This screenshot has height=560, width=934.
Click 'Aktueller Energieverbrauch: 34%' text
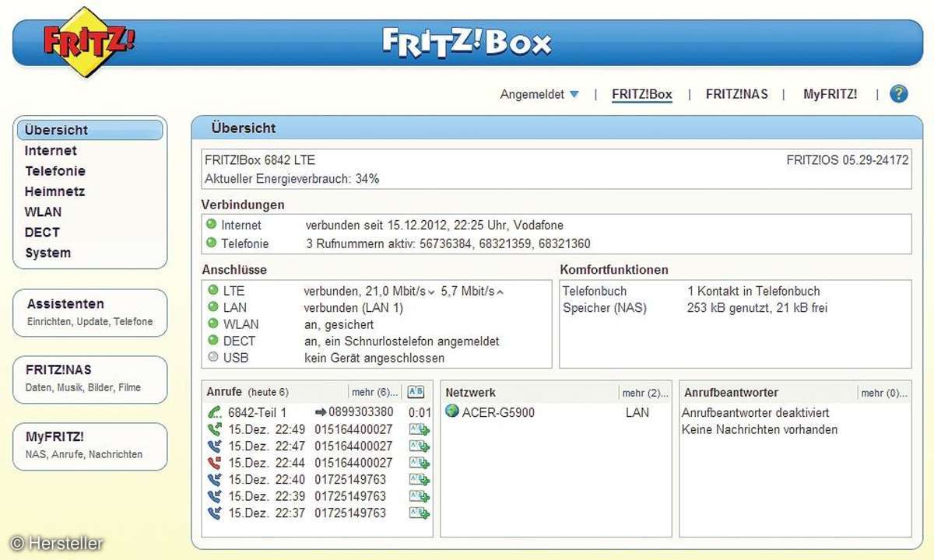point(292,179)
